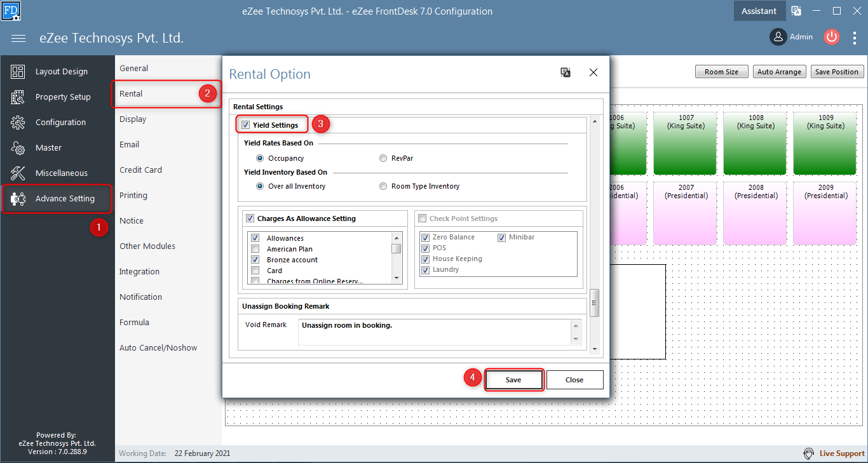Click the Miscellaneous tools icon
Viewport: 868px width, 463px height.
point(18,173)
